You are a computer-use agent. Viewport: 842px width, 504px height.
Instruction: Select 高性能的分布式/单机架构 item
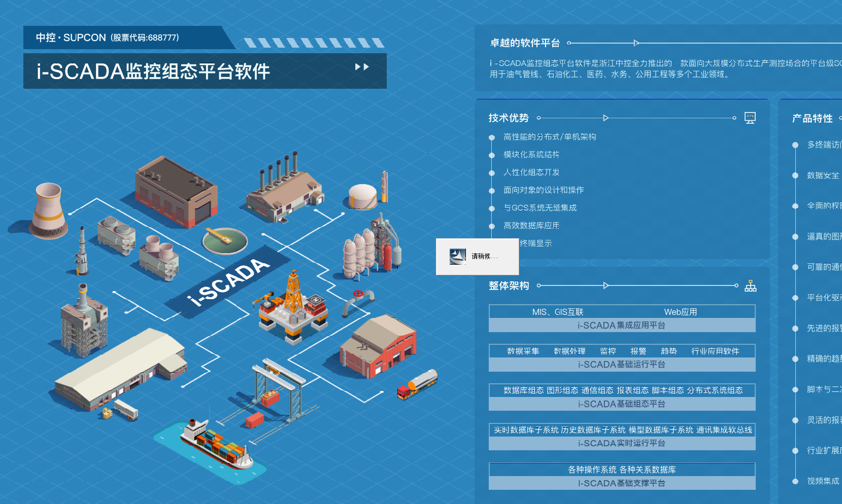[x=550, y=137]
